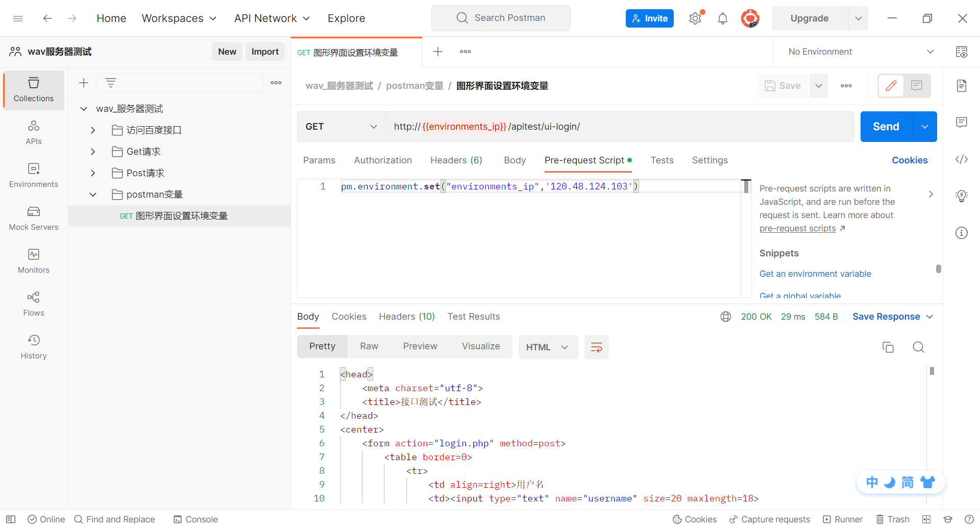
Task: Open Send options dropdown arrow
Action: [x=925, y=127]
